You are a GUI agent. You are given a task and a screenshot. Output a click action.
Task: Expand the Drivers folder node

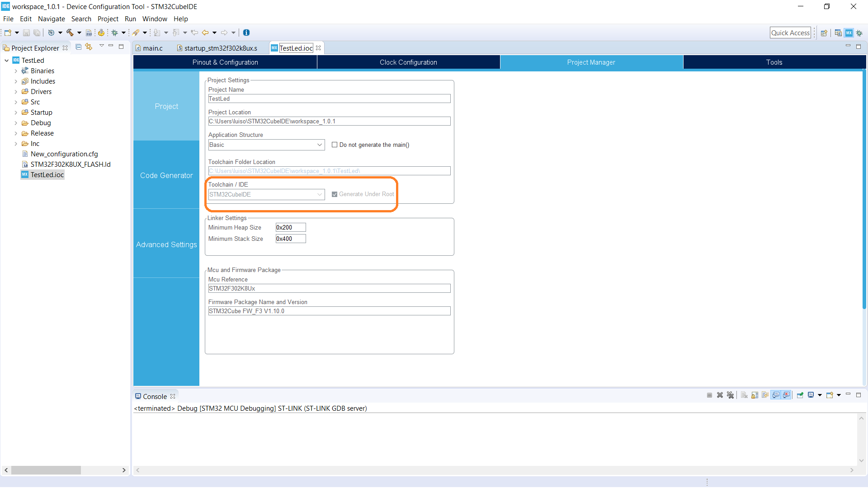16,92
